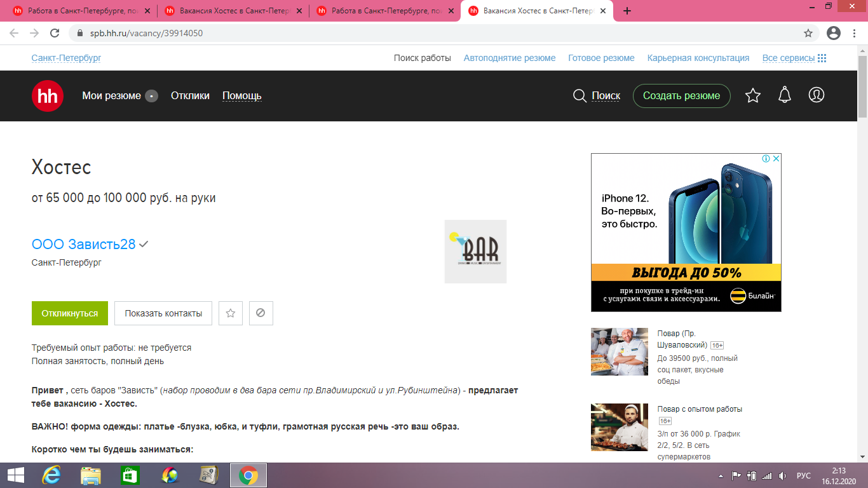Open ООО Зависть28 company link
Screen dimensions: 868x488
click(84, 244)
